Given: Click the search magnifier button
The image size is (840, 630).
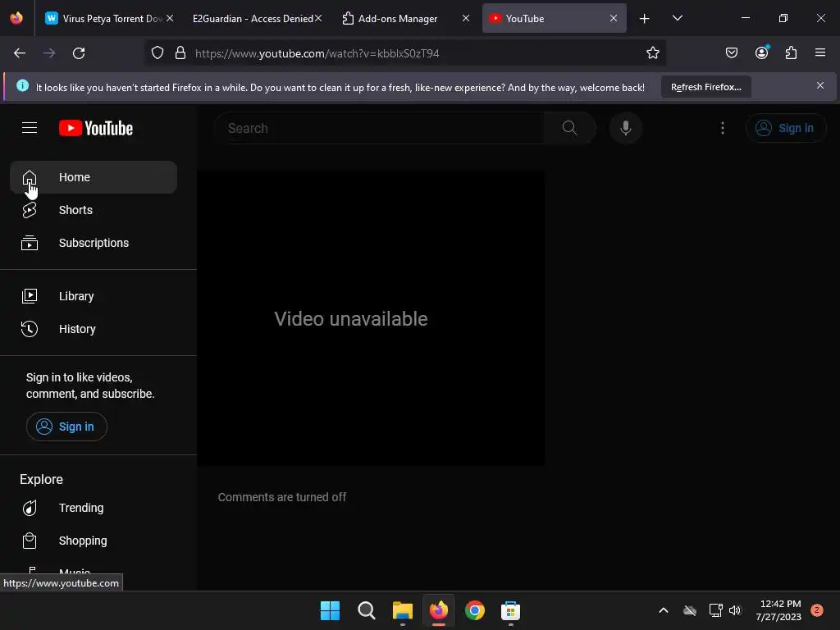Looking at the screenshot, I should point(569,128).
